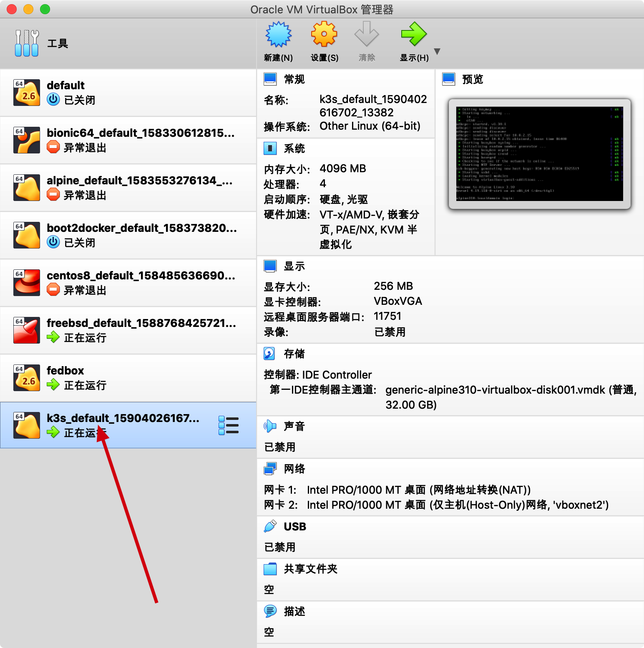Click the Network monitors icon
644x648 pixels.
coord(270,469)
